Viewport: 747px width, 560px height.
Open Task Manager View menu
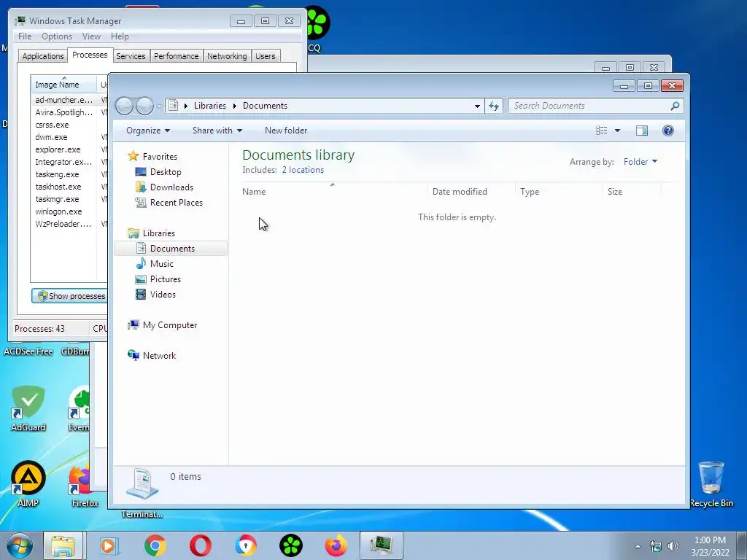pyautogui.click(x=91, y=36)
